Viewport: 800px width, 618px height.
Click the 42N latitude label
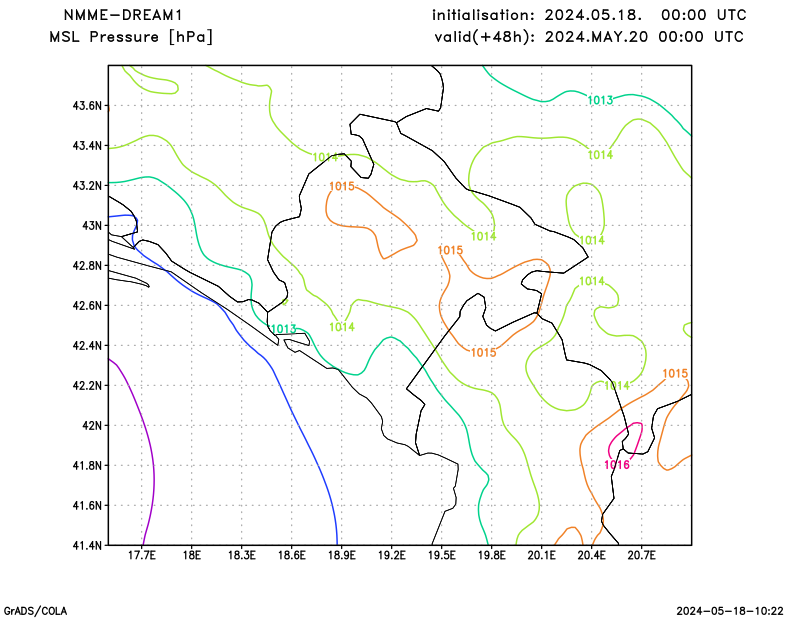coord(92,425)
